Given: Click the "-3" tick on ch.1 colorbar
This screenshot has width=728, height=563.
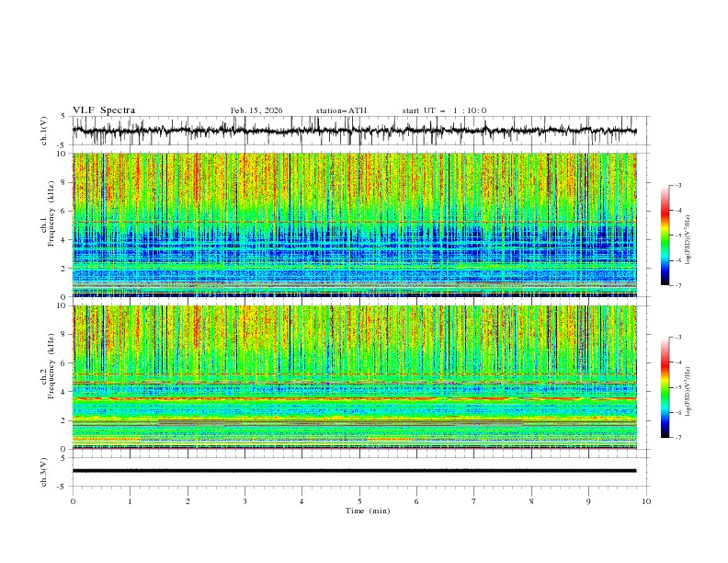Looking at the screenshot, I should (x=677, y=185).
